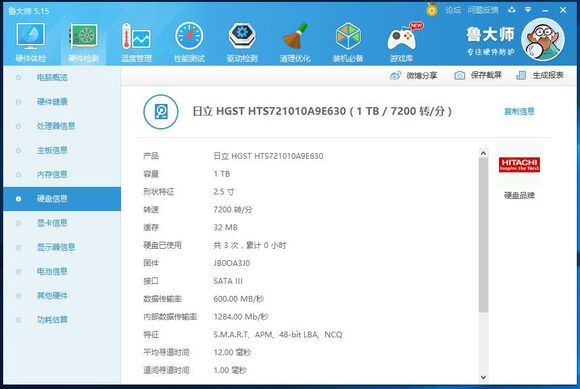This screenshot has height=389, width=580.
Task: Click the skin shirt icon in title bar
Action: coord(512,10)
